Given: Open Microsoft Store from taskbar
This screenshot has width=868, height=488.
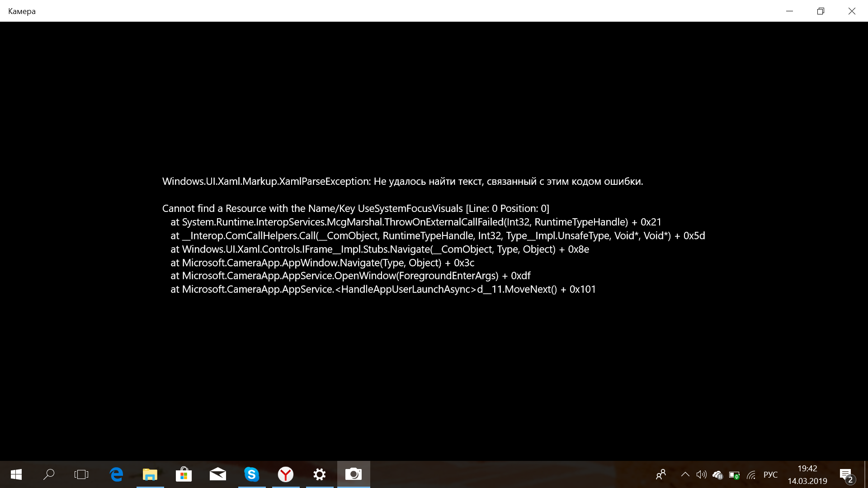Looking at the screenshot, I should (x=184, y=474).
